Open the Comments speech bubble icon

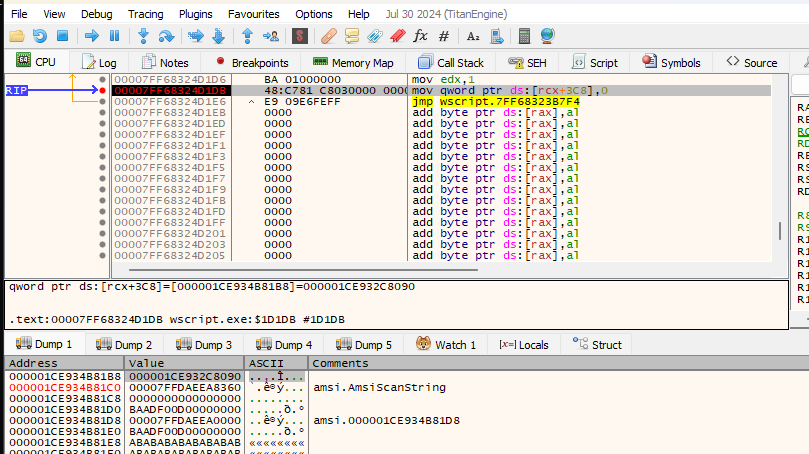coord(352,36)
